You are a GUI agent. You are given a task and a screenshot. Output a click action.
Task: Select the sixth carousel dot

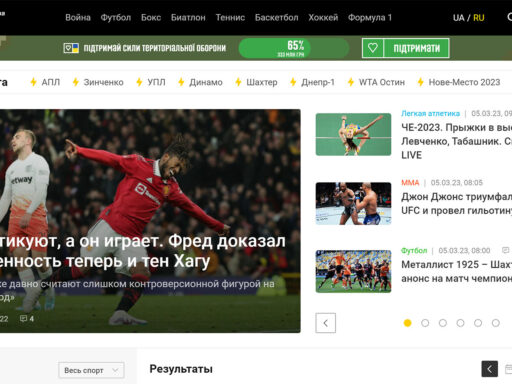click(x=496, y=323)
